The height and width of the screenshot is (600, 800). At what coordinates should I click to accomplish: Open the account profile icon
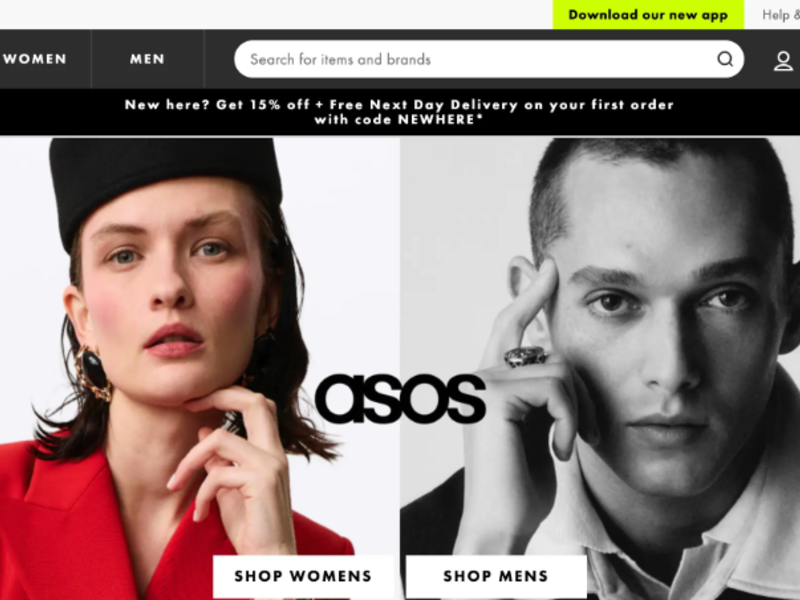coord(783,61)
